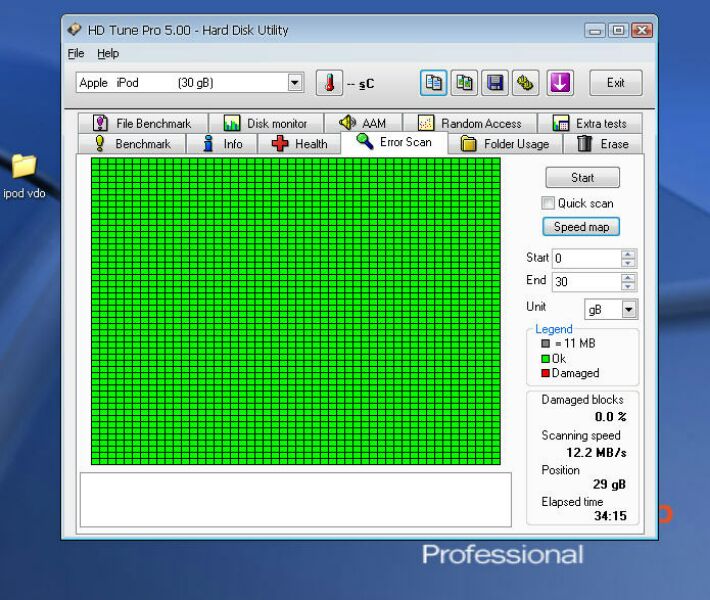Copy screenshot to clipboard icon
Image resolution: width=710 pixels, height=600 pixels.
[464, 83]
